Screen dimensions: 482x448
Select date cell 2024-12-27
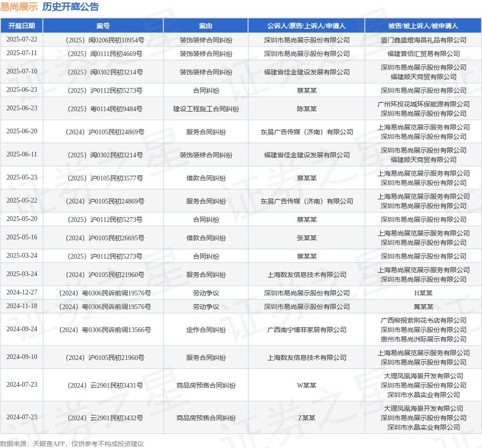(22, 293)
